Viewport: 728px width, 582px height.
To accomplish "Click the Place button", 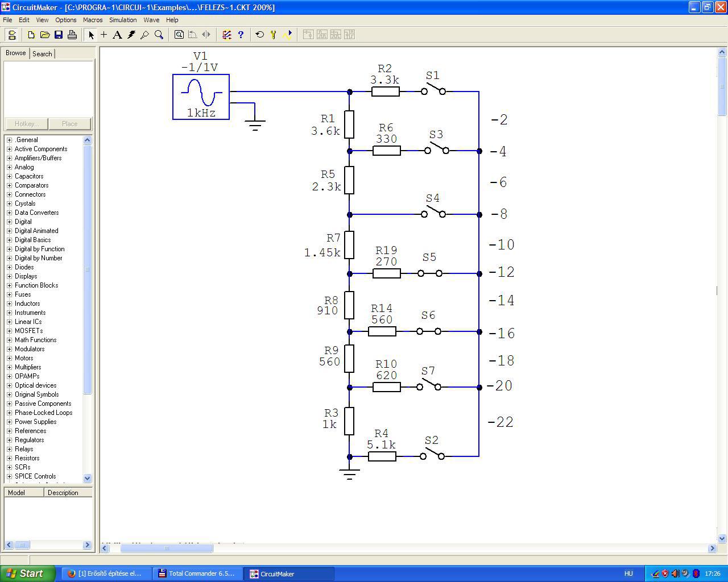I will [x=69, y=124].
